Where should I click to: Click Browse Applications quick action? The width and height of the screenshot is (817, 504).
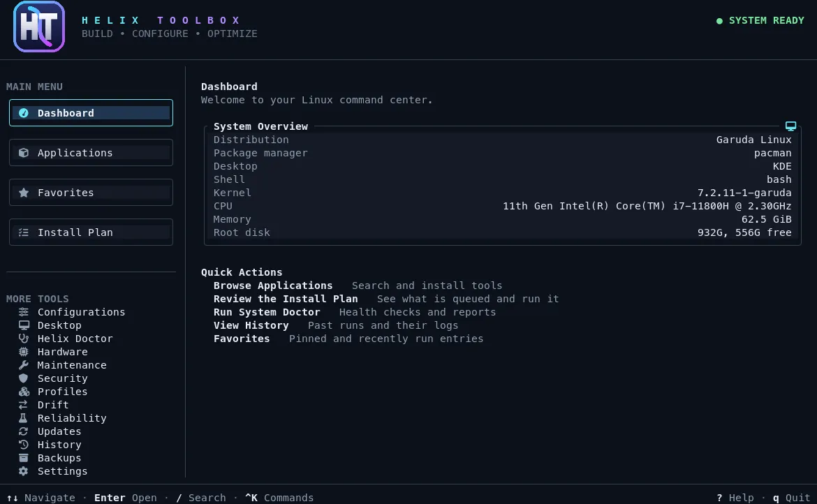[273, 286]
